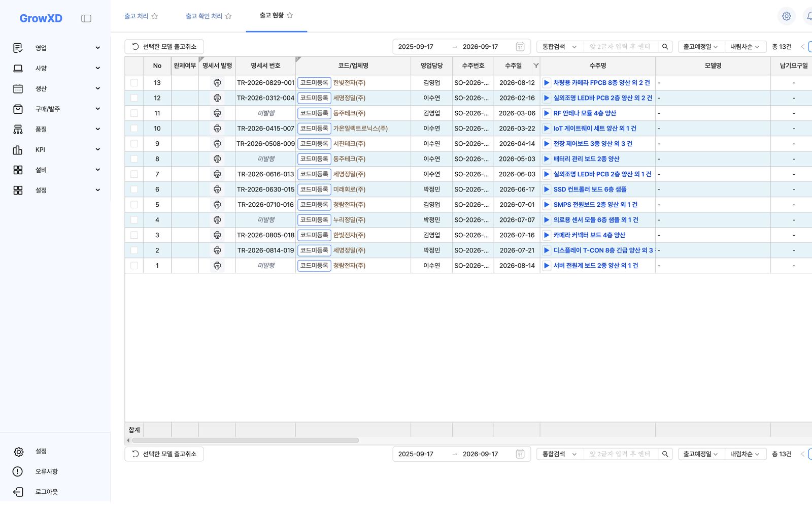Image resolution: width=812 pixels, height=508 pixels.
Task: Open the 품질 menu item
Action: [56, 129]
